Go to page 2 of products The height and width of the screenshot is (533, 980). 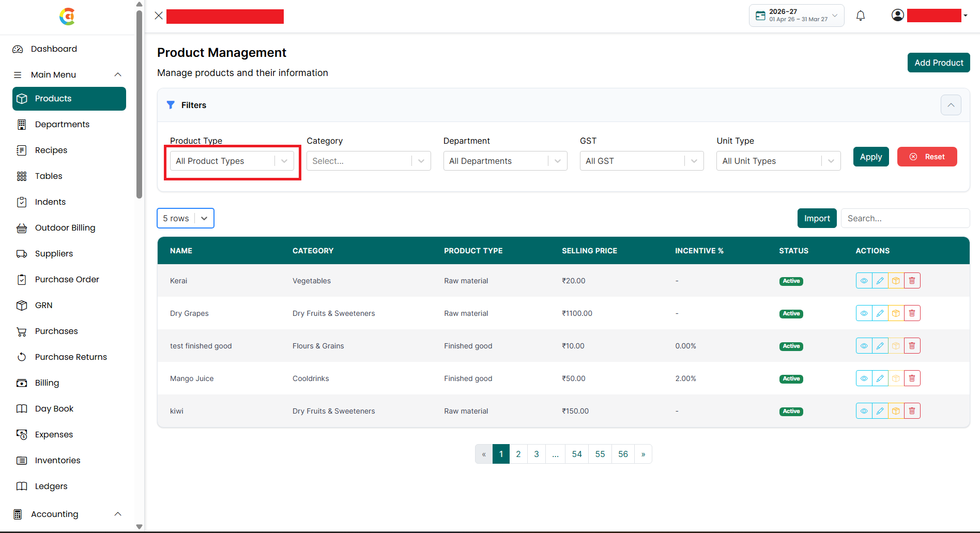click(x=518, y=454)
